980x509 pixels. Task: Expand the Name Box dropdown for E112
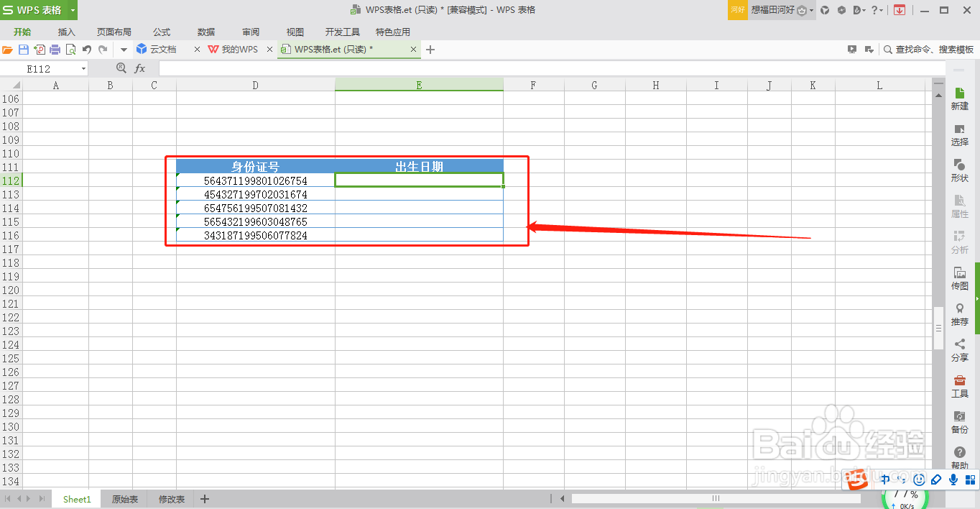click(x=83, y=69)
